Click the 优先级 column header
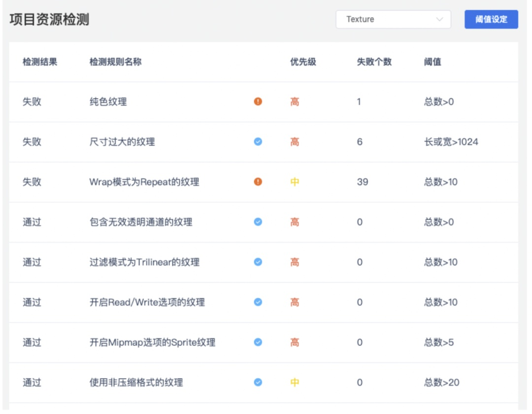This screenshot has height=414, width=532. click(303, 62)
